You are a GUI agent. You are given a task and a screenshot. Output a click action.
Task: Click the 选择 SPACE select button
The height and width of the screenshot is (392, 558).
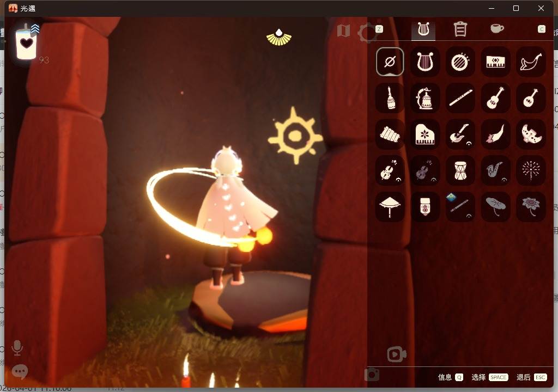[x=490, y=377]
